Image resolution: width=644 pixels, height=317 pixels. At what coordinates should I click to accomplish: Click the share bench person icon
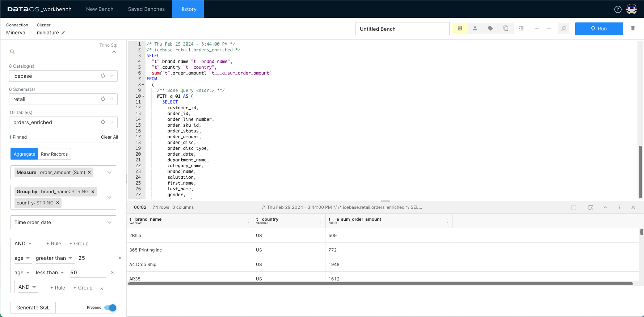point(475,29)
